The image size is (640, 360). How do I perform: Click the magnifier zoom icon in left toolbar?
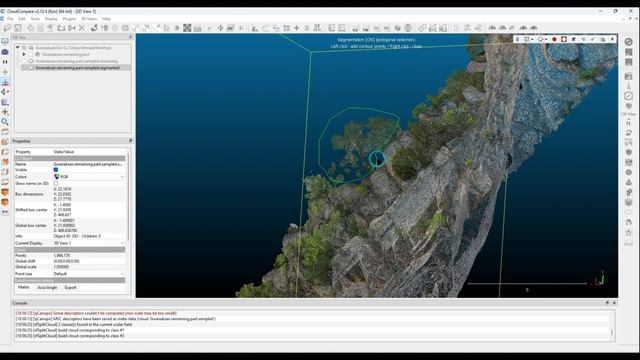coord(5,122)
